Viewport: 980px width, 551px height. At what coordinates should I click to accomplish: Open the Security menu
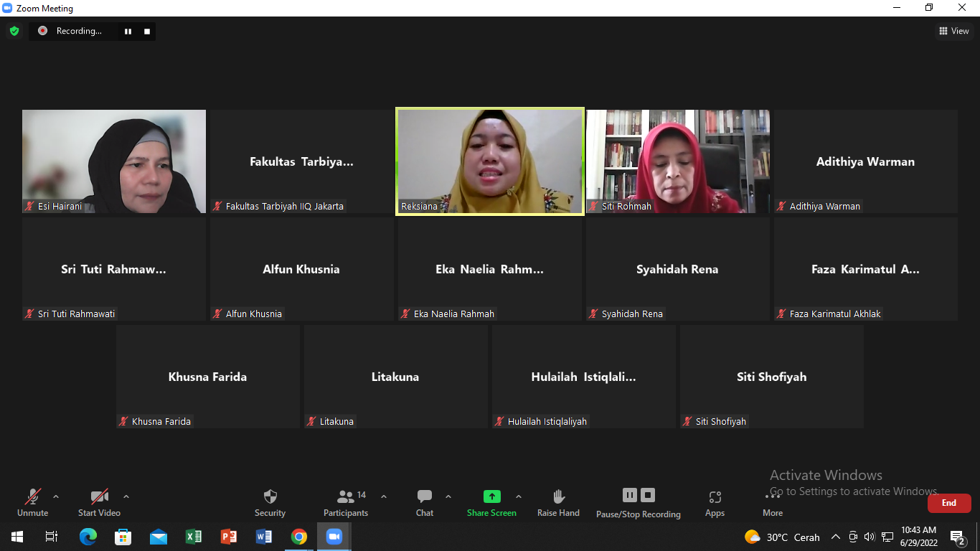click(x=270, y=502)
